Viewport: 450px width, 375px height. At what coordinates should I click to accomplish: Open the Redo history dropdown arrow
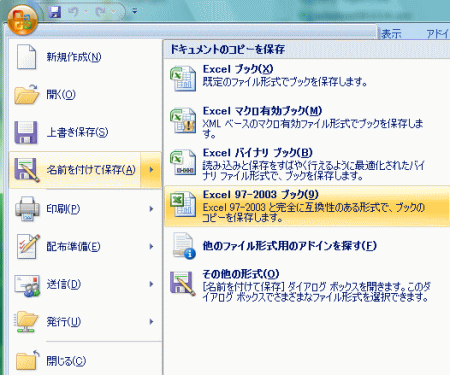pyautogui.click(x=113, y=12)
